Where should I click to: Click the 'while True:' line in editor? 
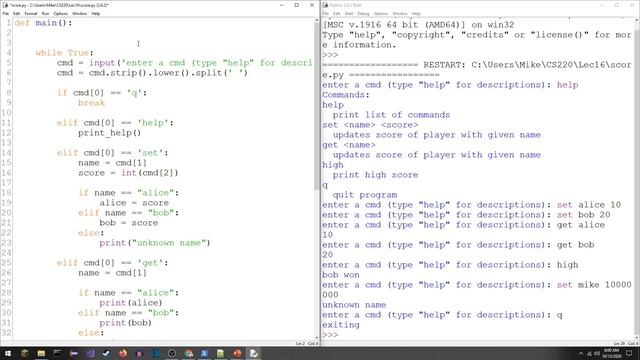[64, 53]
